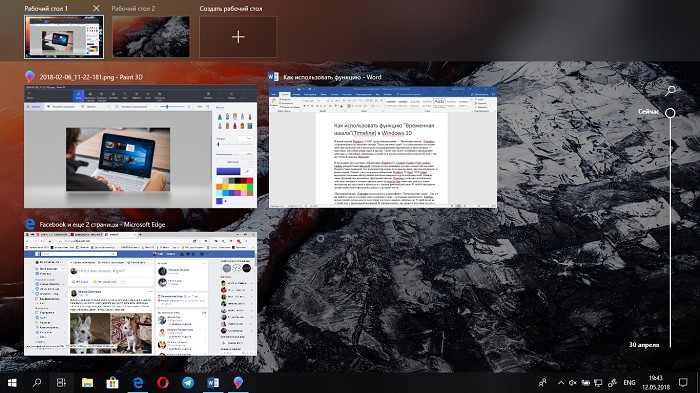Jump to "30 апреля" on the timeline

coord(643,345)
